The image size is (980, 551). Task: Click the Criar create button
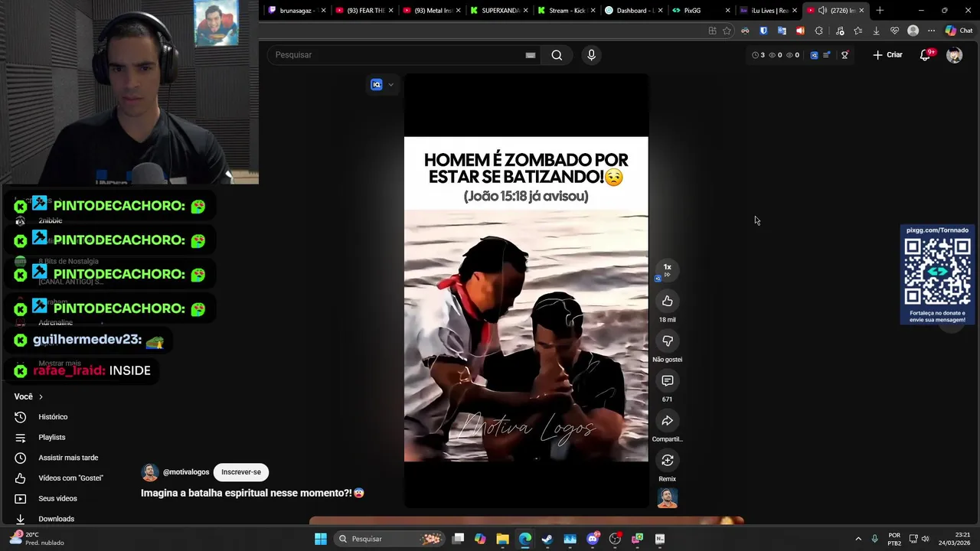click(888, 55)
